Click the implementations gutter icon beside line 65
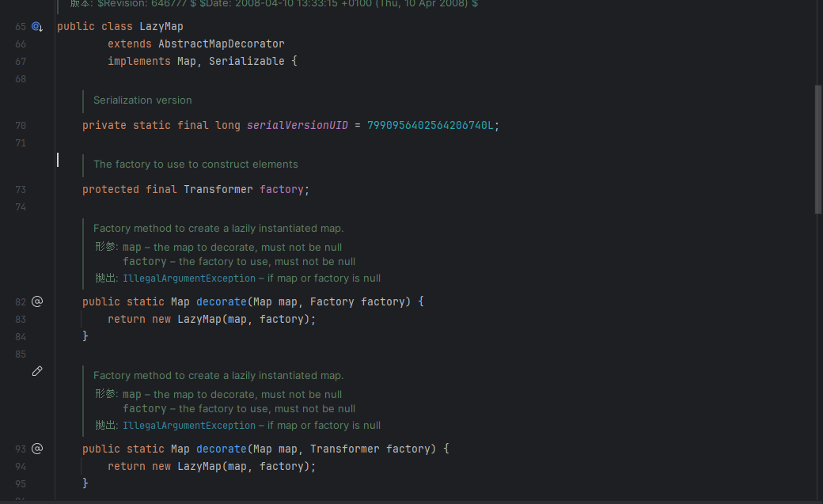 click(x=36, y=27)
